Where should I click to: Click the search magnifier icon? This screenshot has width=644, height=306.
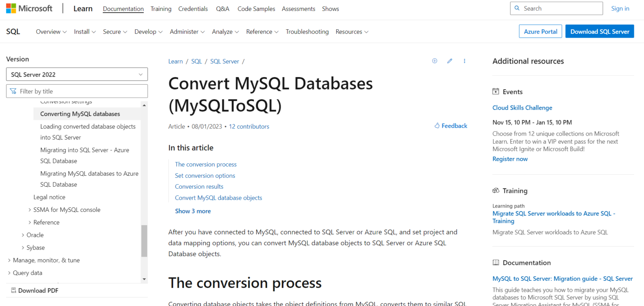coord(517,8)
